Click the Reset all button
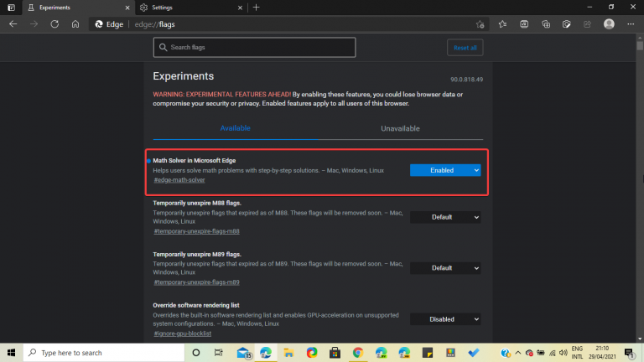The height and width of the screenshot is (362, 644). pos(465,48)
